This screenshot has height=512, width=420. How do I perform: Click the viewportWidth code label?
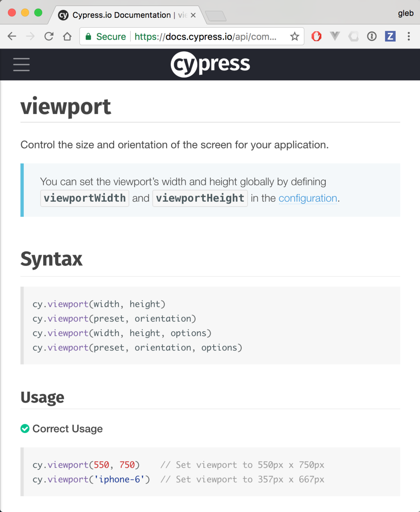click(85, 198)
